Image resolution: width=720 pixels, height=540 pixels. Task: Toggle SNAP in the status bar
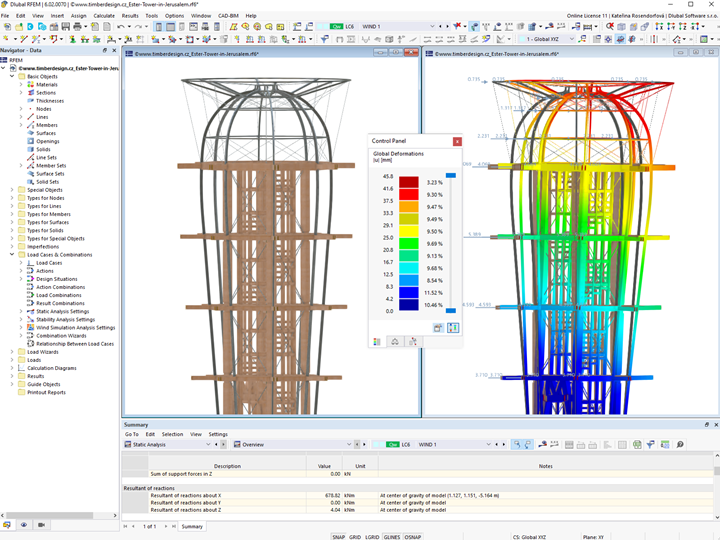click(x=339, y=537)
